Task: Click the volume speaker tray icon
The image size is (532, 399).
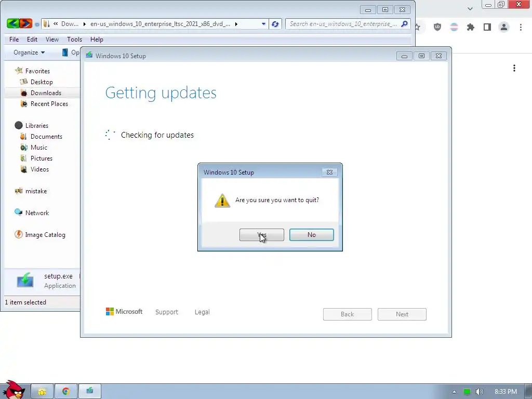Action: pos(479,392)
